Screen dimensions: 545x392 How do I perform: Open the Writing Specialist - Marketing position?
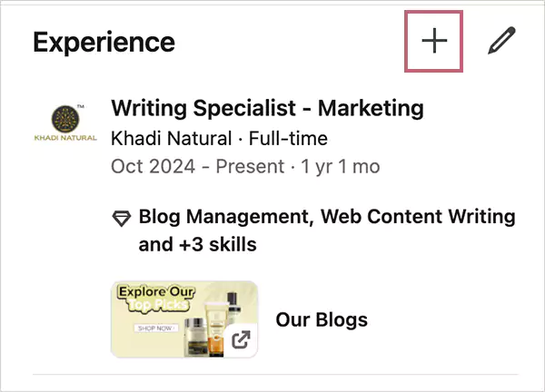pyautogui.click(x=267, y=109)
